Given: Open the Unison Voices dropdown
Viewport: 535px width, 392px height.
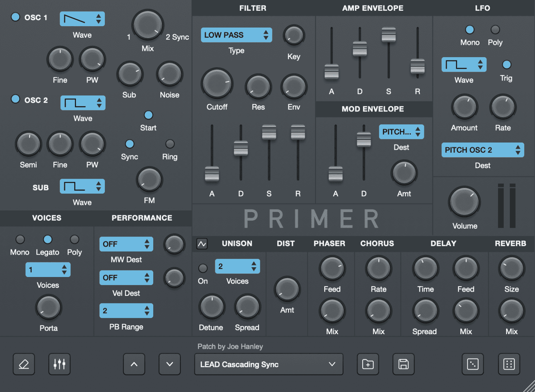Looking at the screenshot, I should click(237, 266).
